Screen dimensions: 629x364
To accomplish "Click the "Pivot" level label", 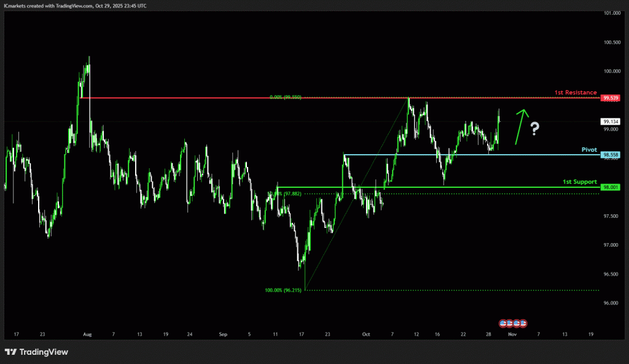I will coord(589,149).
